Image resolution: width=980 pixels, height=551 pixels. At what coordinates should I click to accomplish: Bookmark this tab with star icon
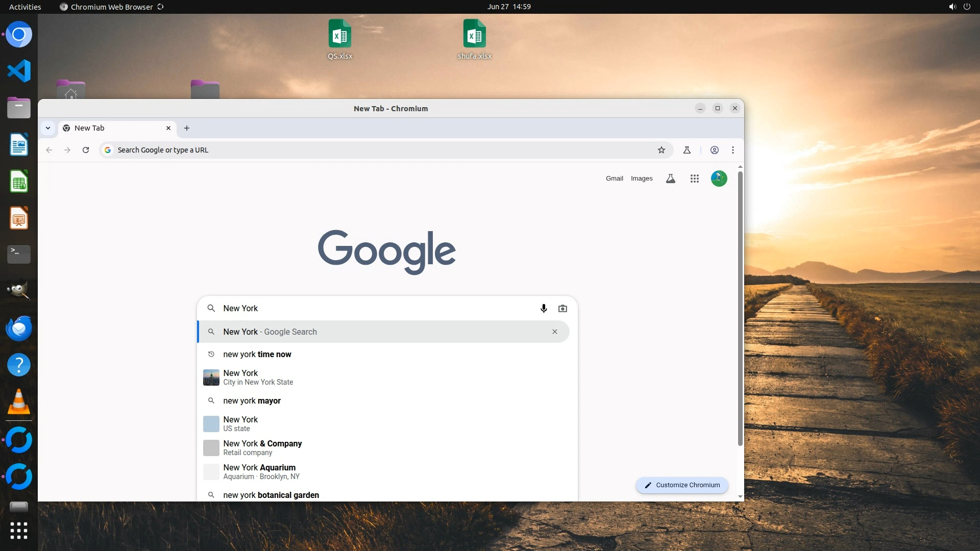[x=661, y=150]
